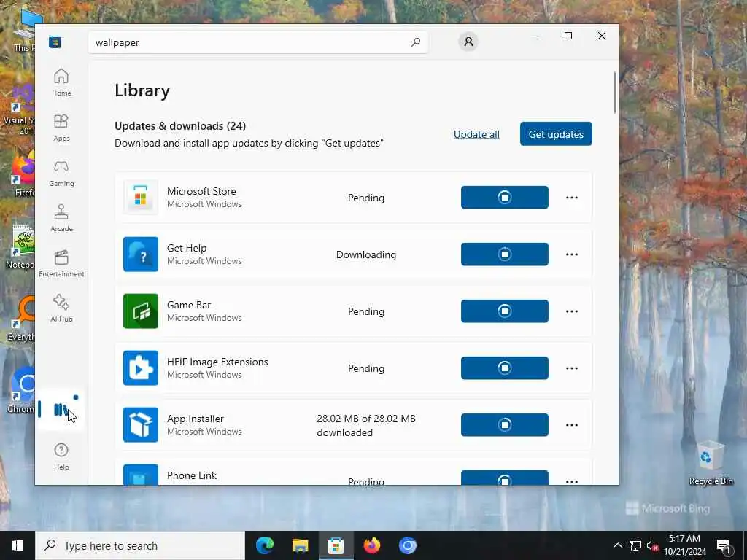Select the Microsoft Store app name text
This screenshot has width=747, height=560.
[x=201, y=191]
